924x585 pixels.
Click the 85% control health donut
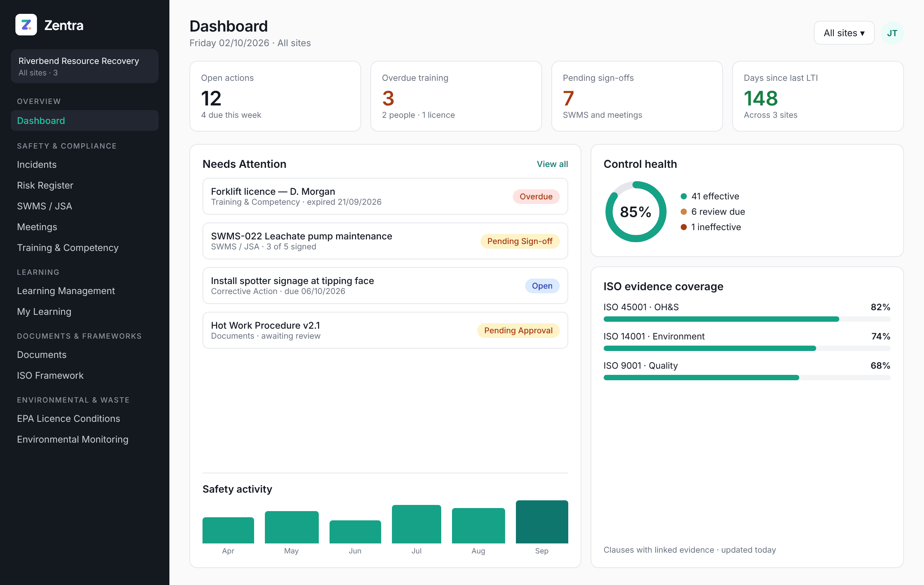[636, 212]
